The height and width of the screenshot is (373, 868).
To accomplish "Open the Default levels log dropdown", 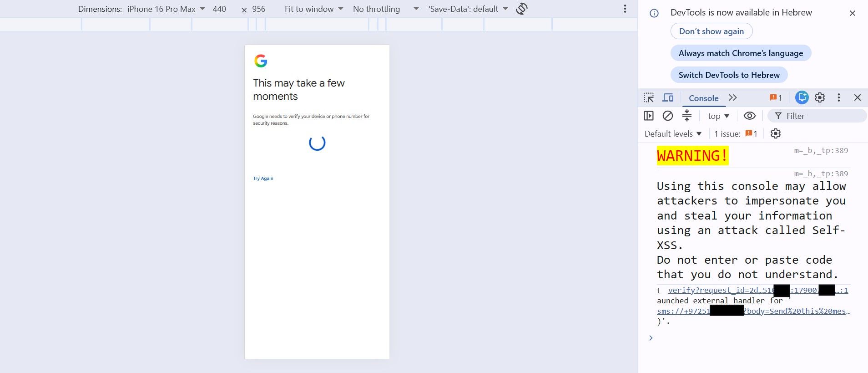I will 673,134.
